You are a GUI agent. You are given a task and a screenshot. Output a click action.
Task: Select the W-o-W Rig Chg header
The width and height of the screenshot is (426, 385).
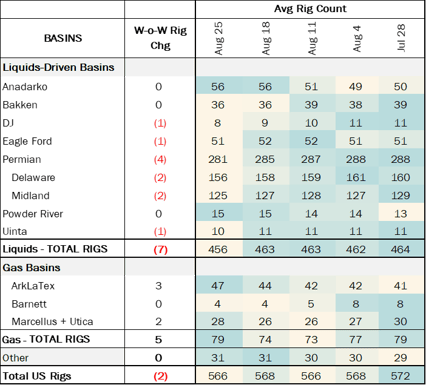point(160,38)
